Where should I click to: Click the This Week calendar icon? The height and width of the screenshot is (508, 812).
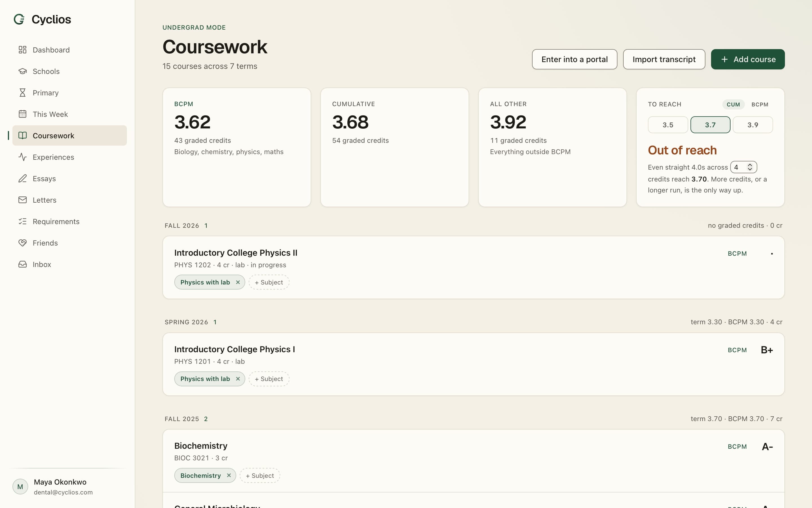click(23, 114)
